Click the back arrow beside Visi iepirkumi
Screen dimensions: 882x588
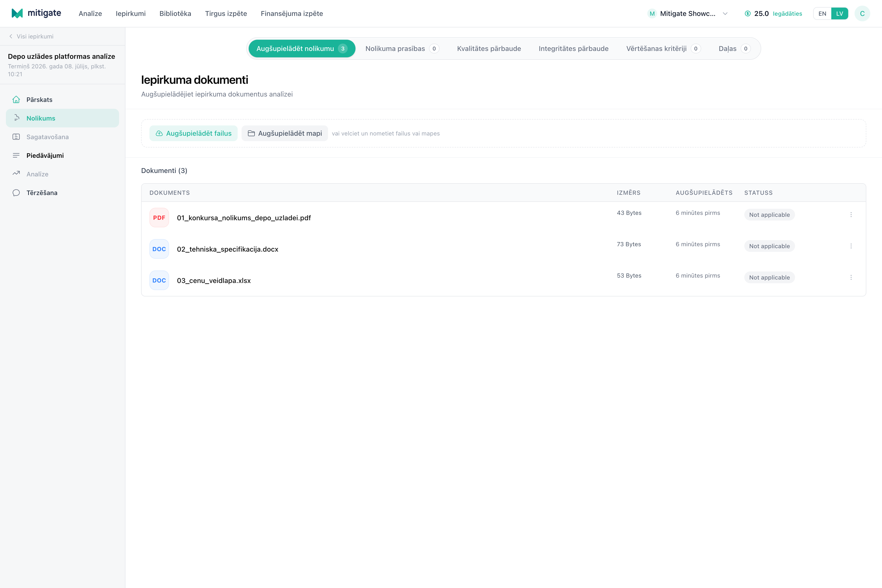tap(11, 36)
